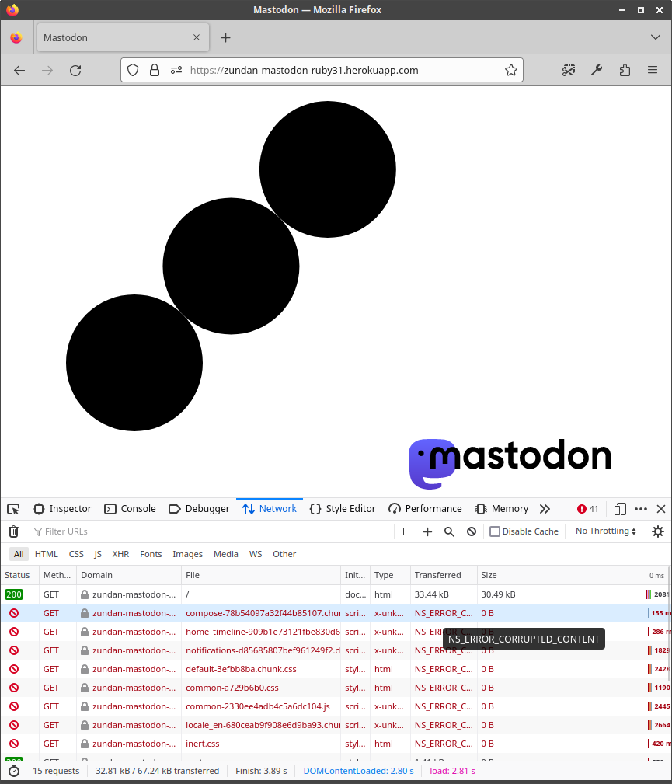Filter requests by XHR
The image size is (672, 784).
pos(120,554)
